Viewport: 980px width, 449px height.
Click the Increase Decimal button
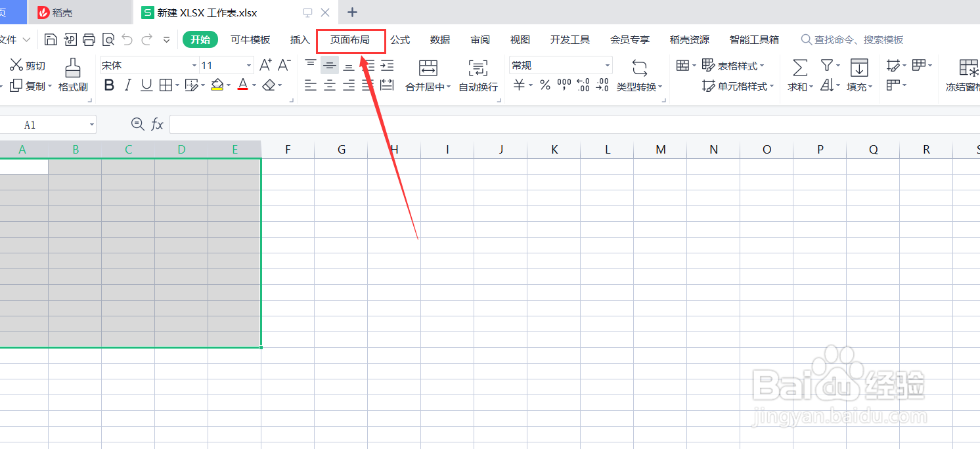coord(583,85)
